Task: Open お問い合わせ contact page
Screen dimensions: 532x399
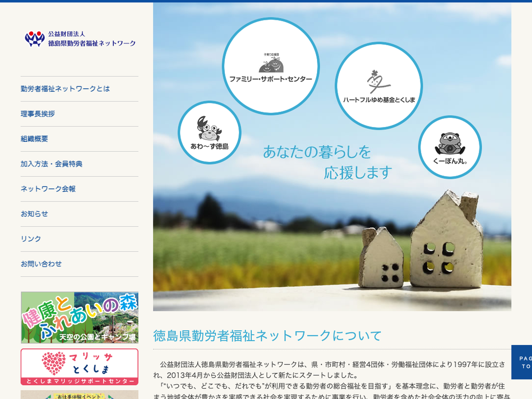Action: point(41,264)
